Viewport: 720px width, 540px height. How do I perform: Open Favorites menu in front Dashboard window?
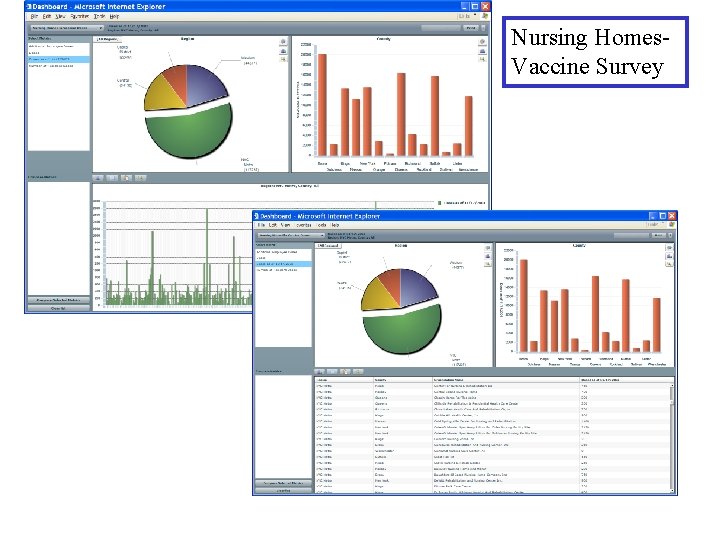pos(304,225)
